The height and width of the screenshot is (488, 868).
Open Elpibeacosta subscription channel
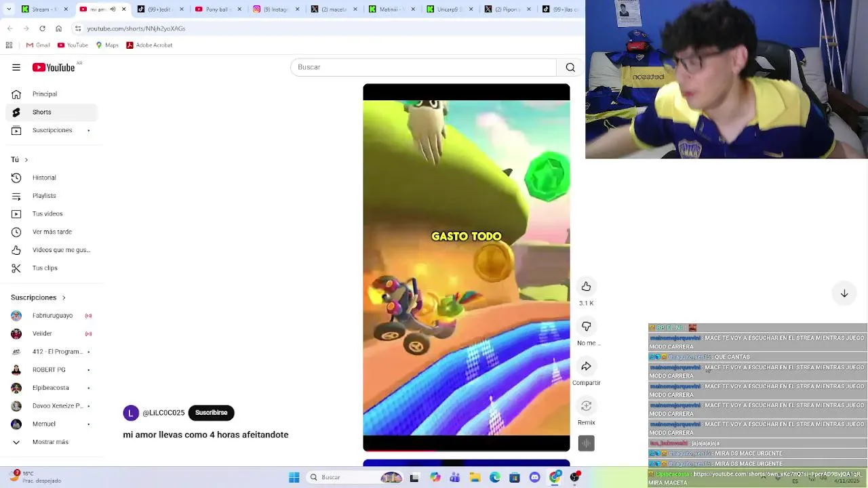pyautogui.click(x=52, y=388)
